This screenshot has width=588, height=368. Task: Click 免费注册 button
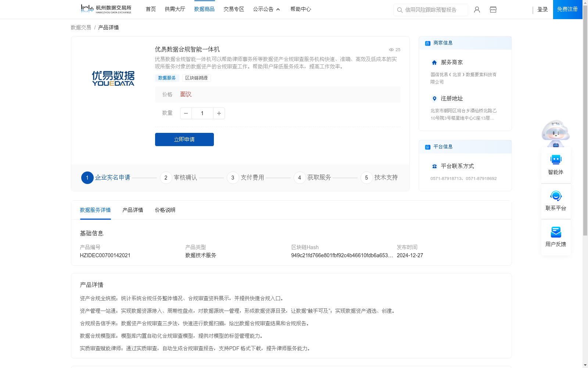(x=567, y=9)
